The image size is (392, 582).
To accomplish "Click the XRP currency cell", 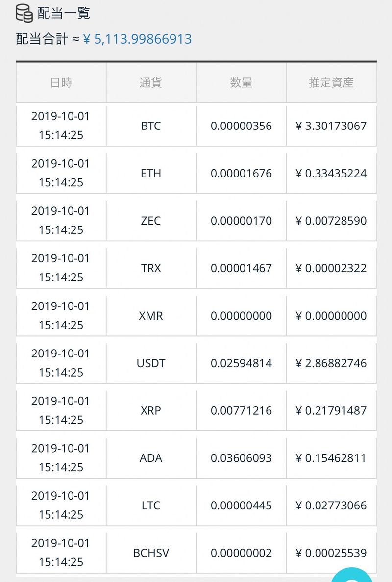I will click(151, 410).
